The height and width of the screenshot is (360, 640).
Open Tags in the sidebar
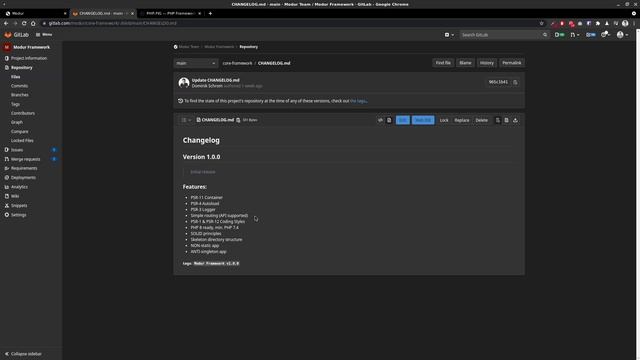(15, 104)
